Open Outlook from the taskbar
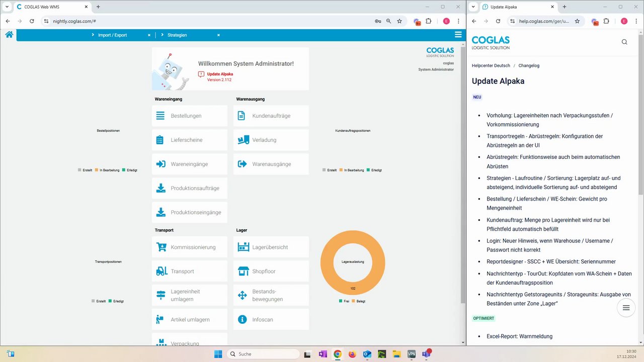The width and height of the screenshot is (644, 362). point(367,354)
